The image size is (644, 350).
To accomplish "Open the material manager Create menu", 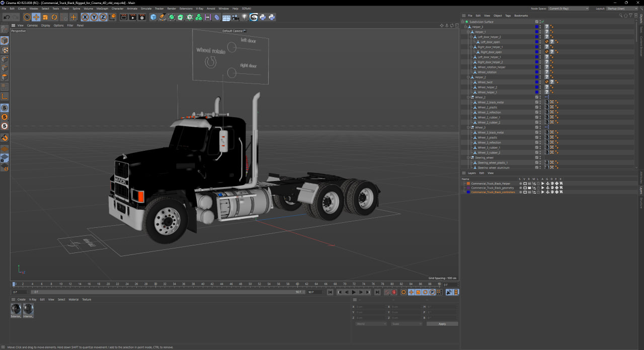I will (22, 299).
